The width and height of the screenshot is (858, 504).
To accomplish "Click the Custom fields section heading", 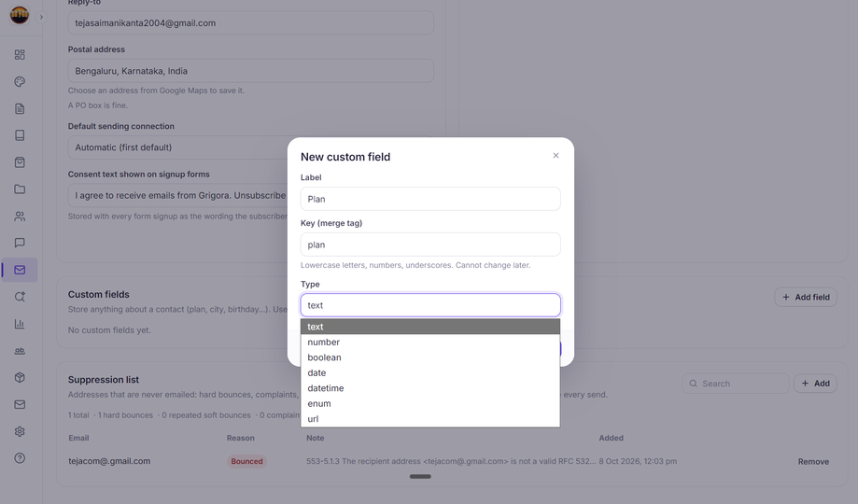I will point(98,294).
